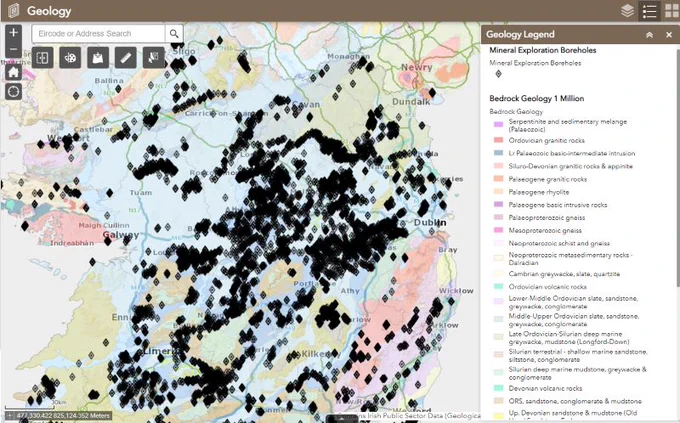Click coordinates toggle icon in status bar

(x=10, y=416)
